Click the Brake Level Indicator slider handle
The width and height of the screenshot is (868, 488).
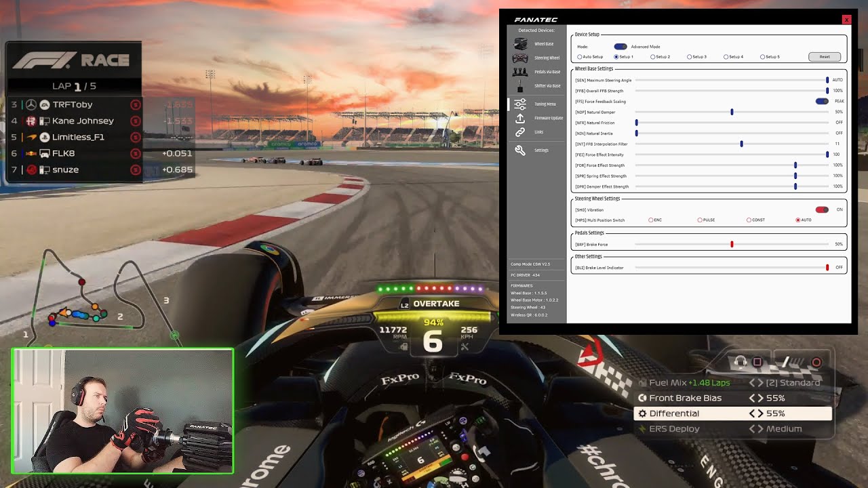pos(827,268)
